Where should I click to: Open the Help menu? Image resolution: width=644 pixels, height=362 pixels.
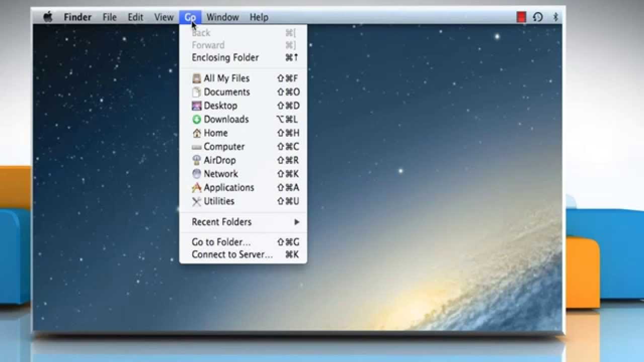pyautogui.click(x=259, y=17)
